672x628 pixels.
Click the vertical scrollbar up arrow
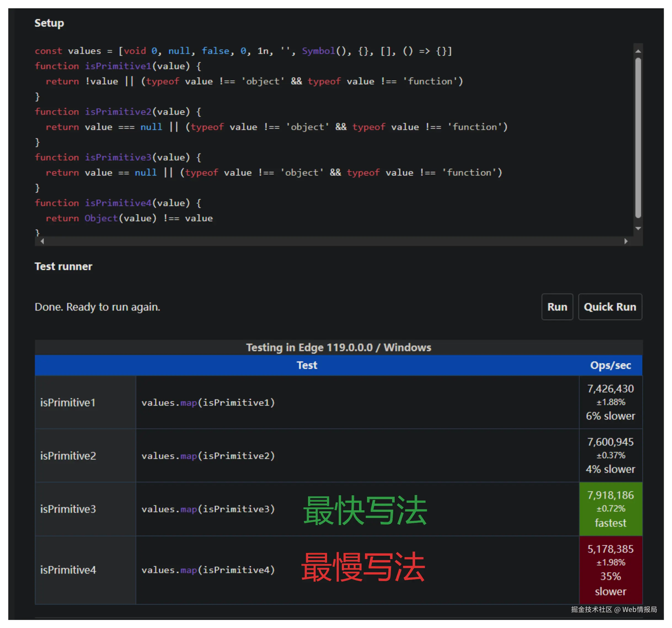click(638, 50)
